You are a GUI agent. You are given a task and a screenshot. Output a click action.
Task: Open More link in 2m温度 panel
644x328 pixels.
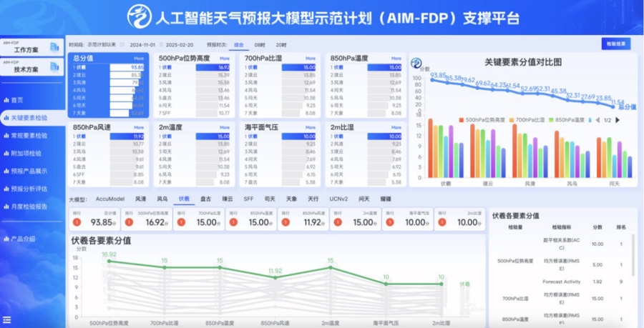pos(225,127)
